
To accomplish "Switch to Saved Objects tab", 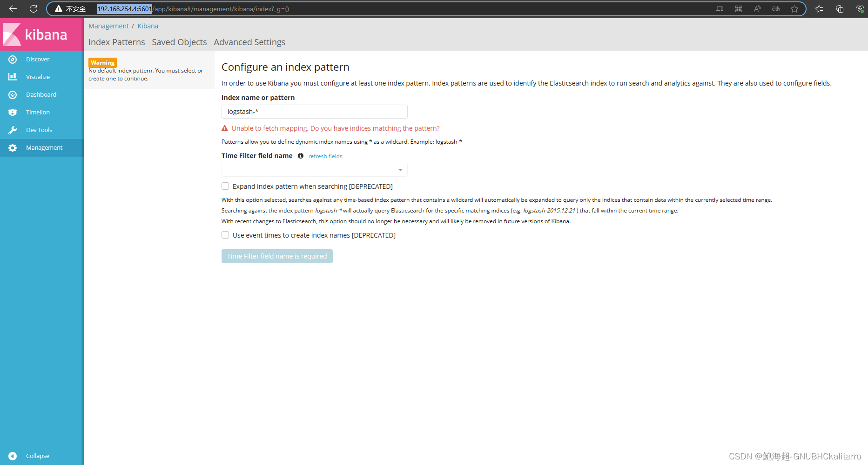I will 179,42.
